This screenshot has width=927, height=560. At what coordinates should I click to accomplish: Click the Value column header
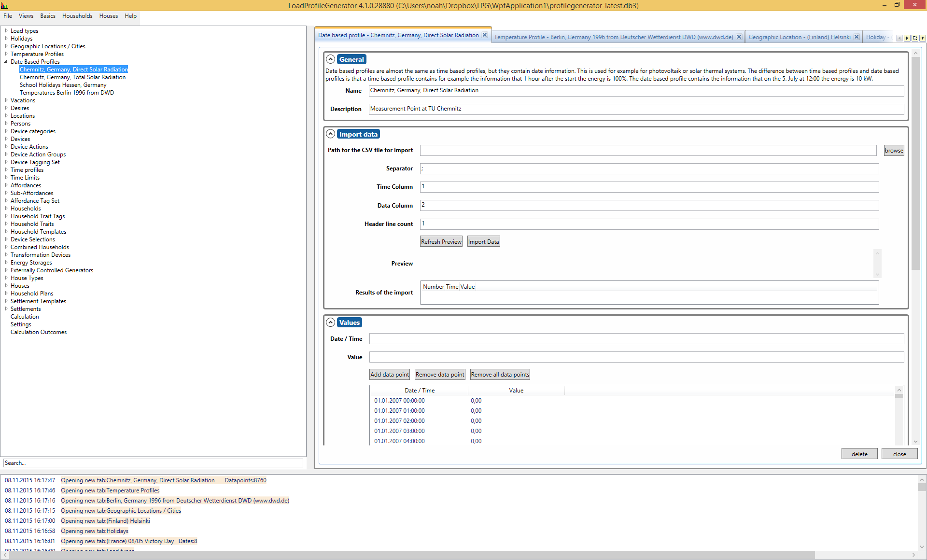[x=516, y=391]
